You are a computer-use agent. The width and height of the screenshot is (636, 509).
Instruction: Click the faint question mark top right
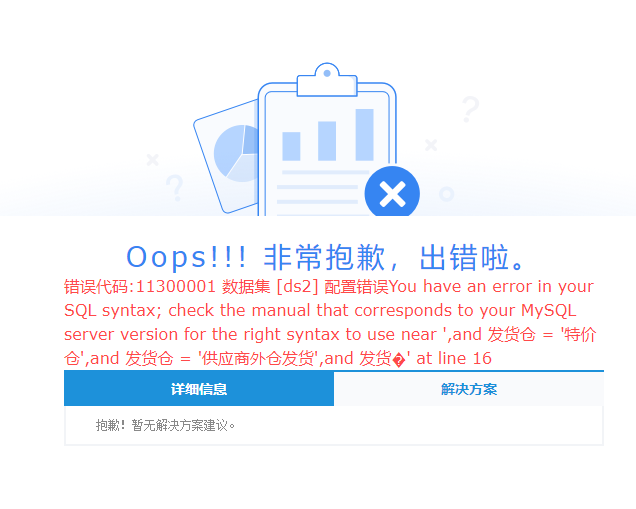[471, 109]
